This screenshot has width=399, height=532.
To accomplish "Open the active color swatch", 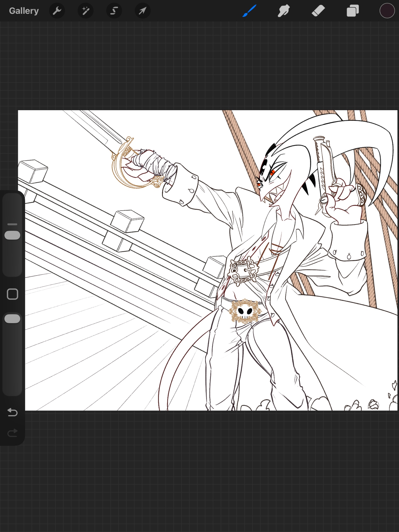I will click(x=387, y=11).
